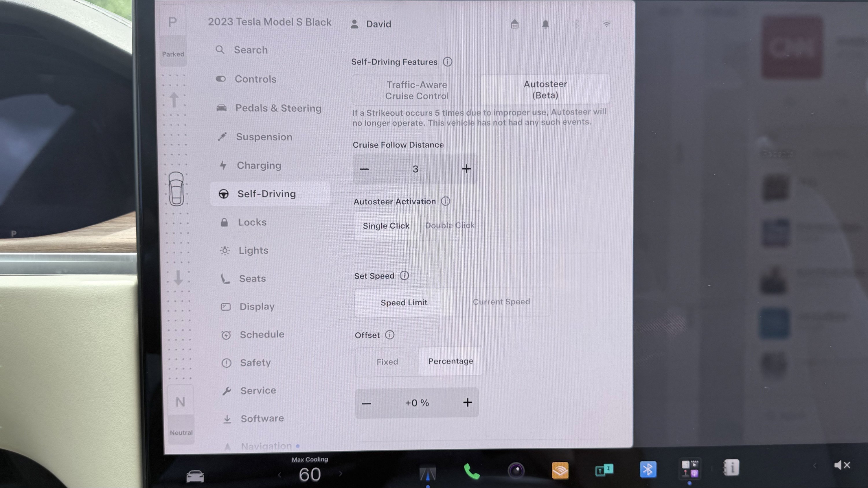Show info about Autosteer Activation
868x488 pixels.
click(x=446, y=201)
